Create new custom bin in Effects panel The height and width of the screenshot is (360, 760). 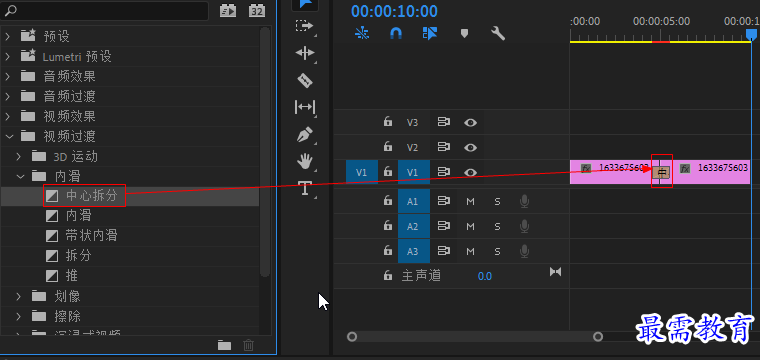pos(224,345)
